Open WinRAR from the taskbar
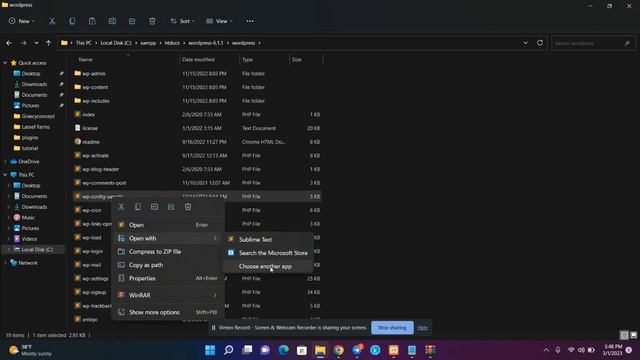640x360 pixels. point(430,350)
